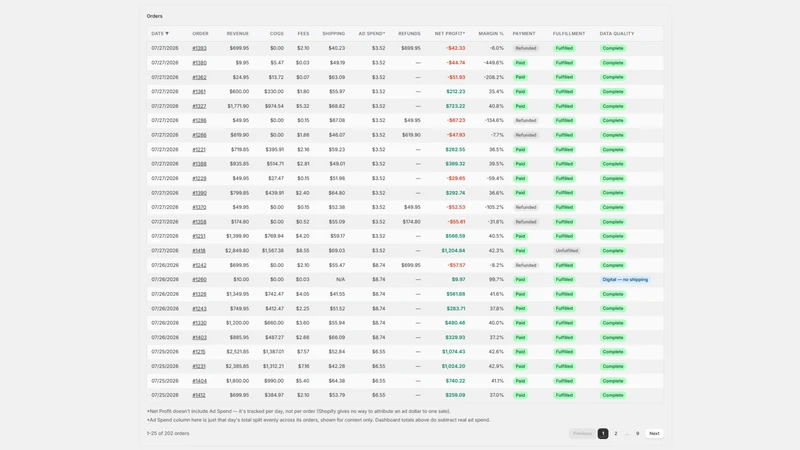Click the REVENUE column header
The width and height of the screenshot is (800, 450).
tap(238, 34)
